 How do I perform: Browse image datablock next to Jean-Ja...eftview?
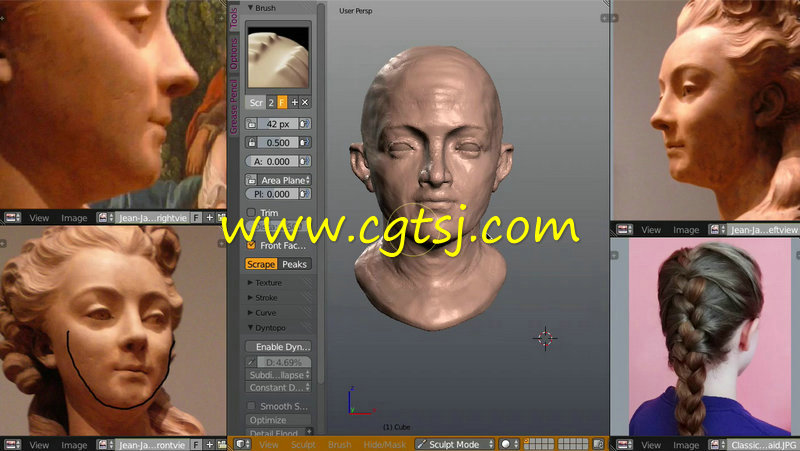717,230
